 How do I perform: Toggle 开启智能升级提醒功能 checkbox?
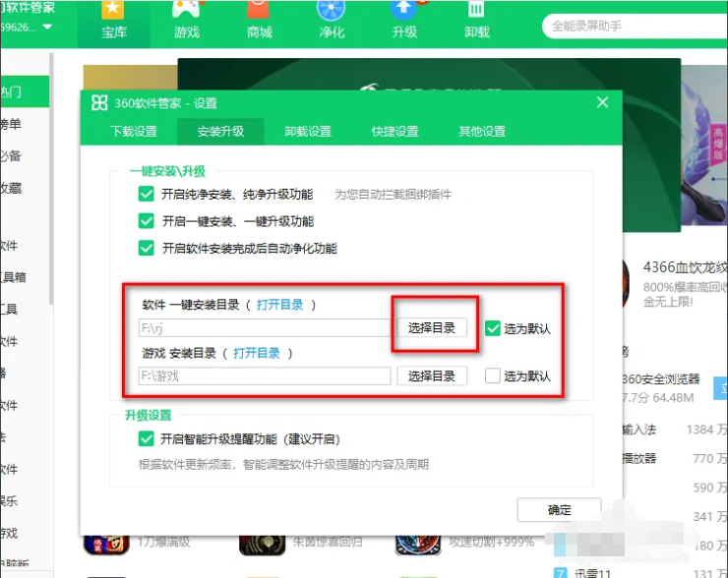pyautogui.click(x=147, y=438)
